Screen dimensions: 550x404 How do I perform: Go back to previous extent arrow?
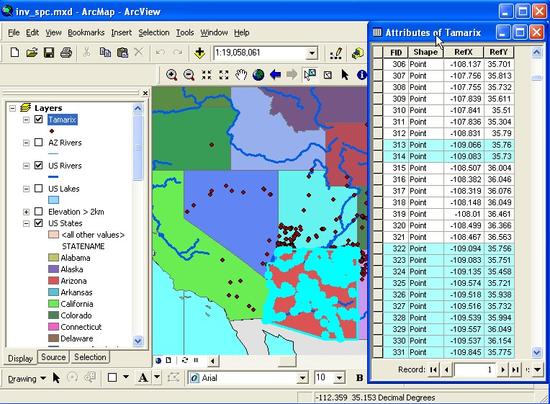pyautogui.click(x=275, y=75)
